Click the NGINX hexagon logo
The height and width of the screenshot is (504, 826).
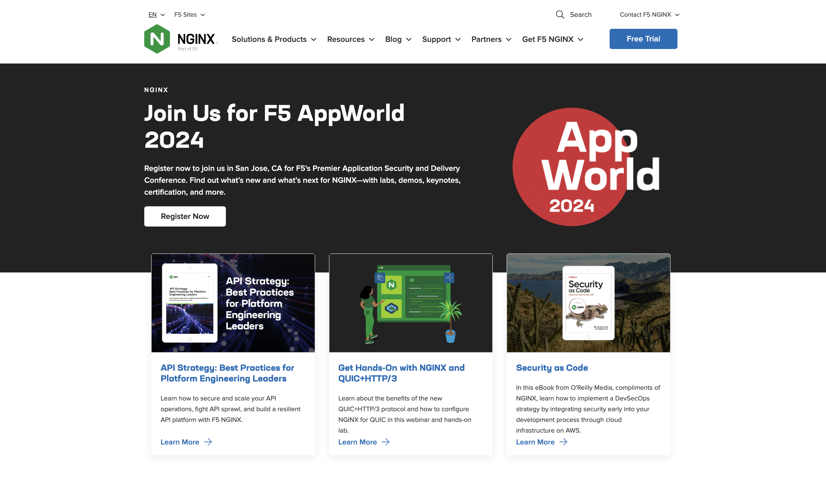click(x=157, y=39)
